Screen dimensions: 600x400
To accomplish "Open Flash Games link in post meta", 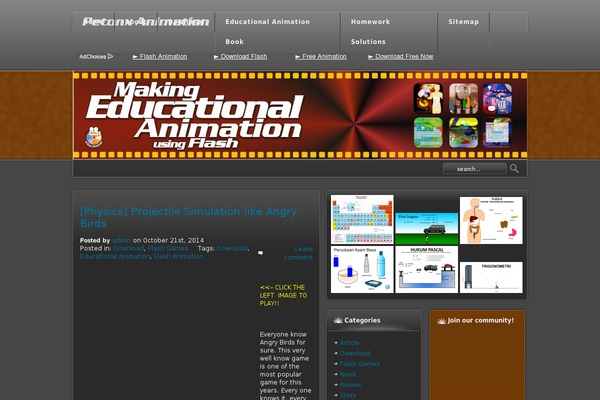I will coord(168,248).
